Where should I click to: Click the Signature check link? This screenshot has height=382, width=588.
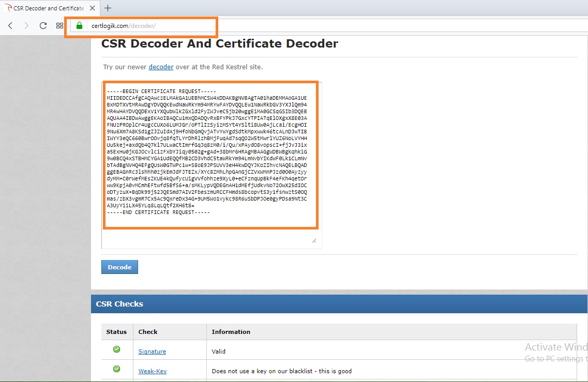[x=152, y=351]
